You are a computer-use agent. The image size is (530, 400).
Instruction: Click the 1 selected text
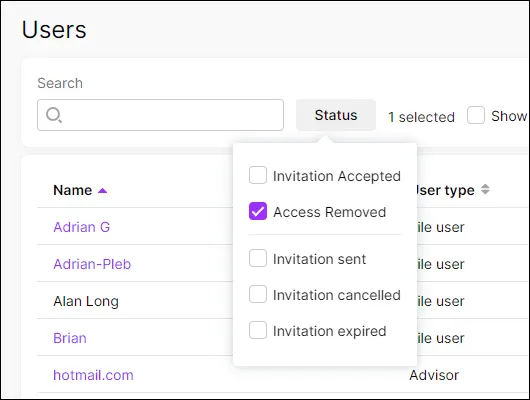click(421, 117)
